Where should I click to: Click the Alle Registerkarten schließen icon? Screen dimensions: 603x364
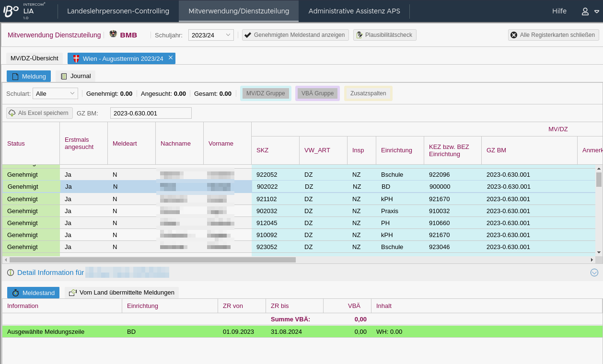tap(514, 35)
